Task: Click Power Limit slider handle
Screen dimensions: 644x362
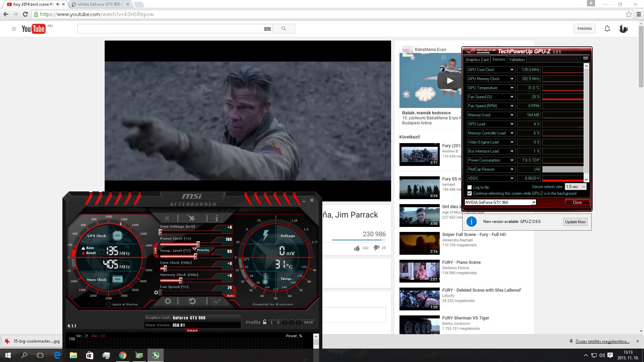Action: click(198, 244)
